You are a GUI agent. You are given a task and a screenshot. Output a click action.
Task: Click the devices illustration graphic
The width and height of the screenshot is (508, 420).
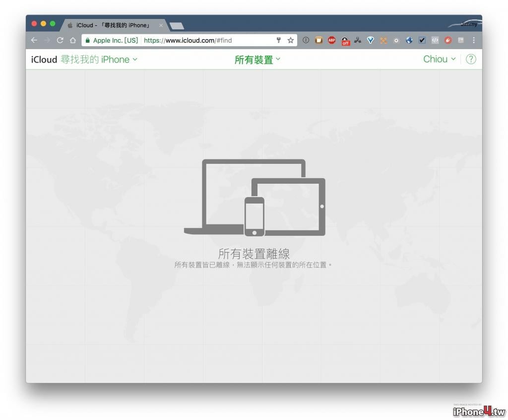tap(254, 198)
